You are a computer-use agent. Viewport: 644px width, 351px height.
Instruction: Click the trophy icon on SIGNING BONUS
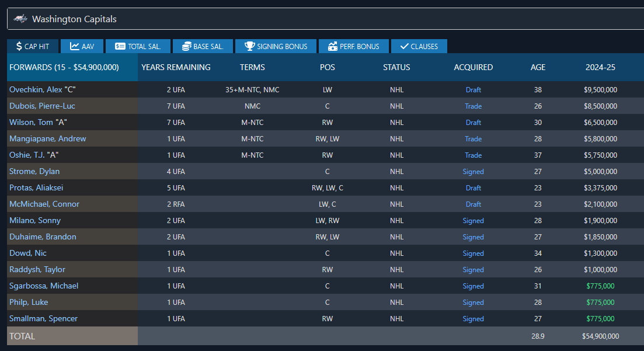(x=249, y=46)
